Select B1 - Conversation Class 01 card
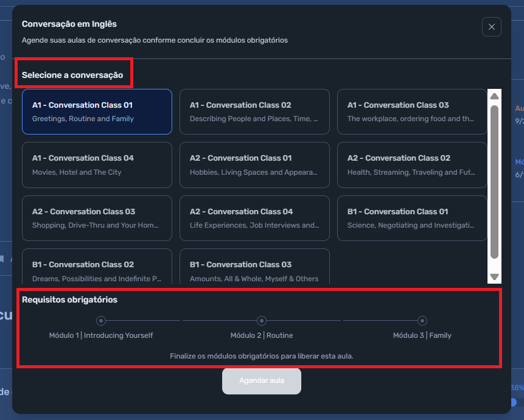Image resolution: width=524 pixels, height=420 pixels. click(x=412, y=218)
